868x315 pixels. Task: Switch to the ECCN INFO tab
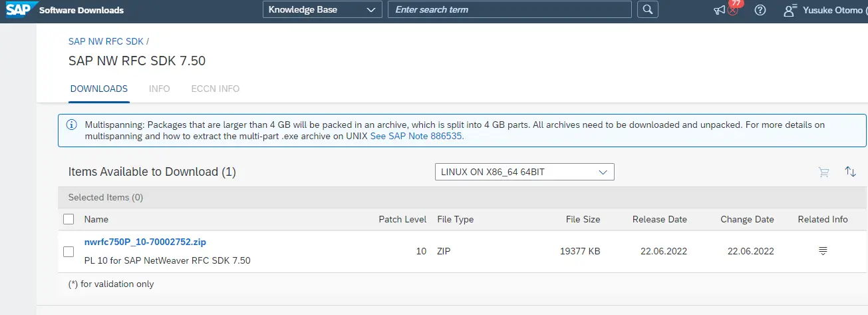(x=216, y=89)
